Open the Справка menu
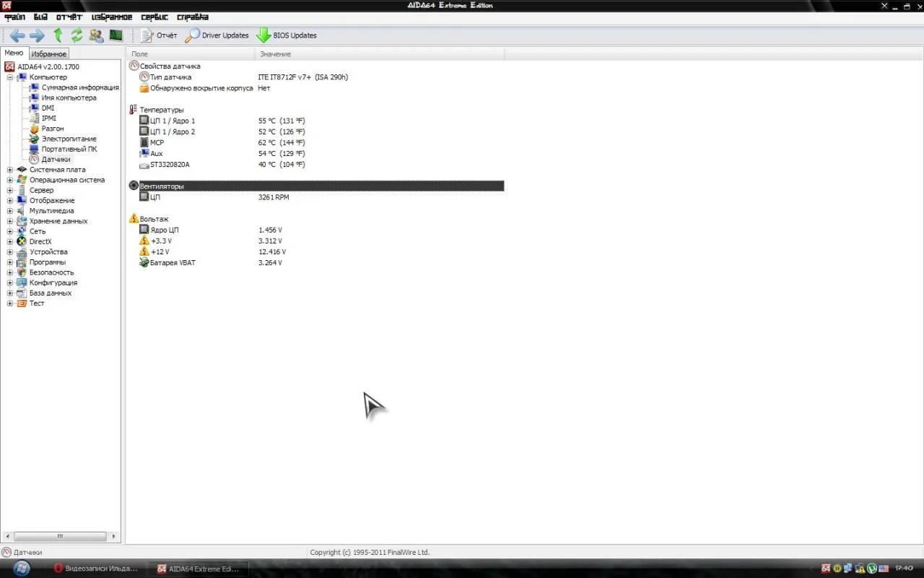 point(193,17)
